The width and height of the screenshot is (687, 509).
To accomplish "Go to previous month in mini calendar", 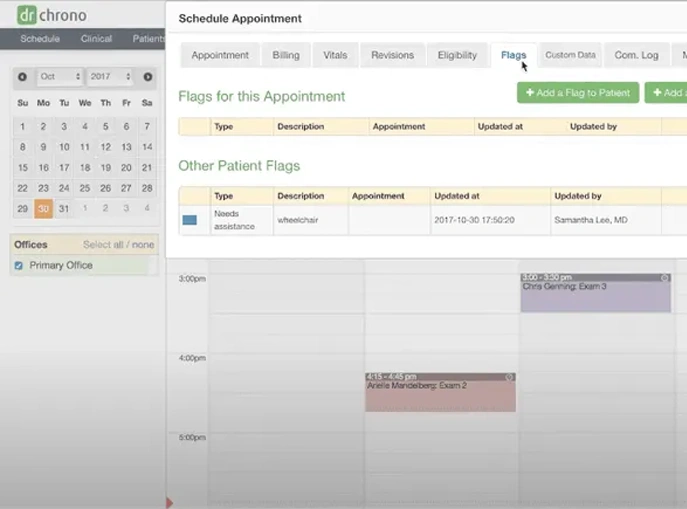I will pos(22,77).
